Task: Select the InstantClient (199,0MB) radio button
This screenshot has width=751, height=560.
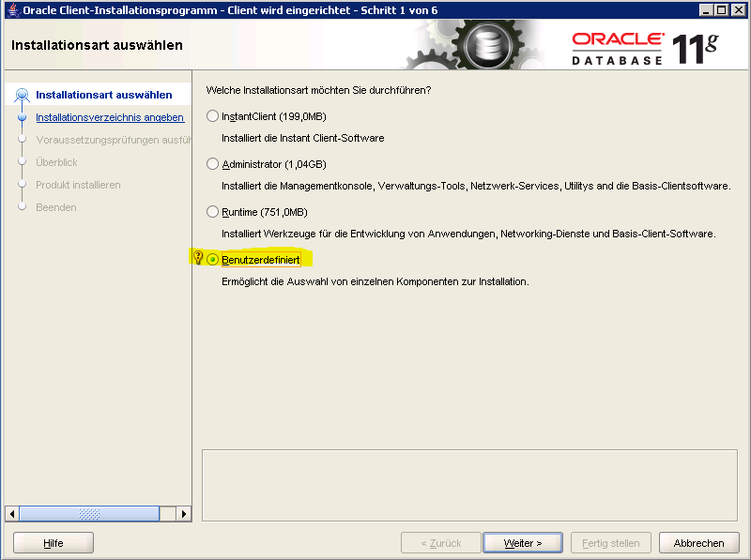Action: [x=213, y=116]
